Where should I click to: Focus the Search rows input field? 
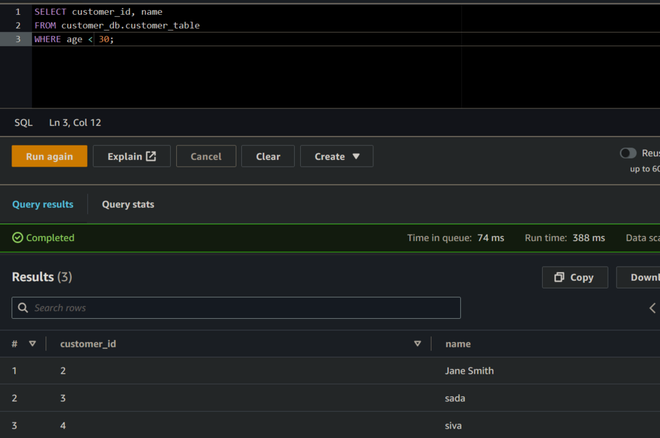point(236,308)
